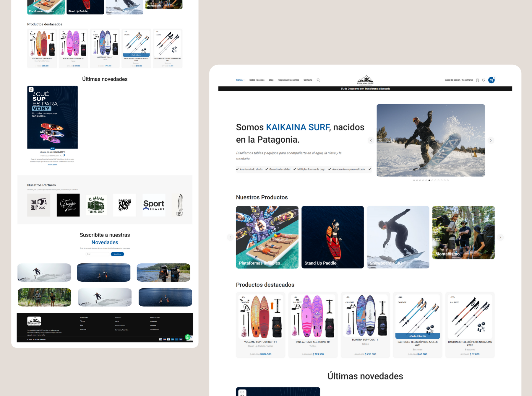
Task: Click the $ 826.500 price, right mockup
Action: tap(266, 354)
